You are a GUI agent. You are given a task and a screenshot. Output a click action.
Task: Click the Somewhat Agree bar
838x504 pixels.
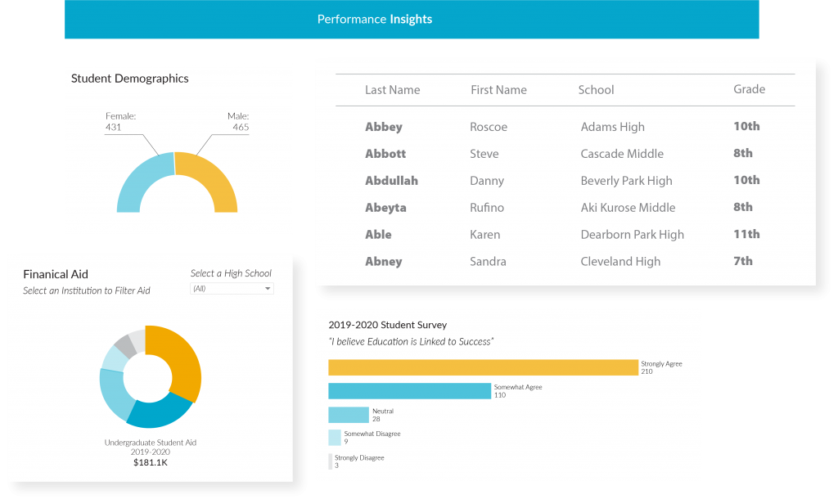point(409,391)
